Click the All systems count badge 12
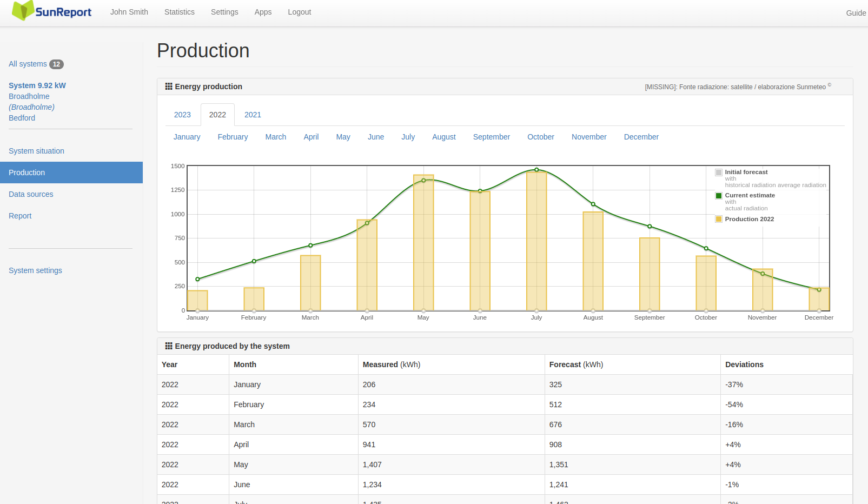This screenshot has width=868, height=504. 56,64
